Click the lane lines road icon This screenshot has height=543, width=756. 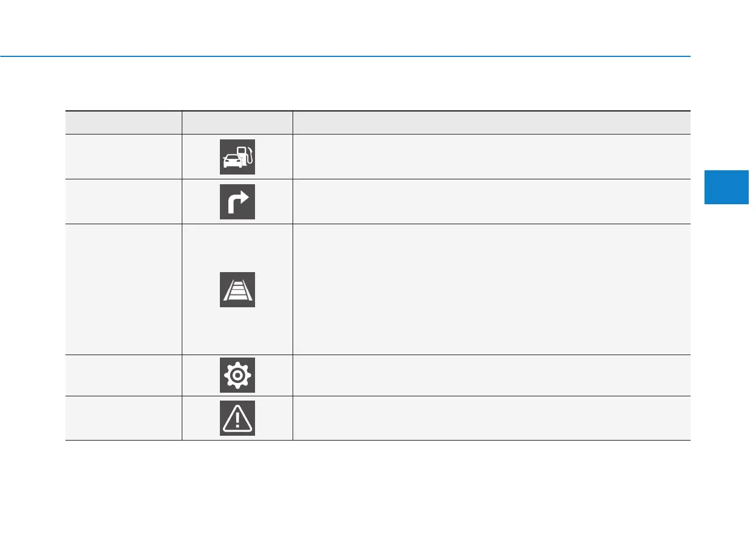point(237,290)
